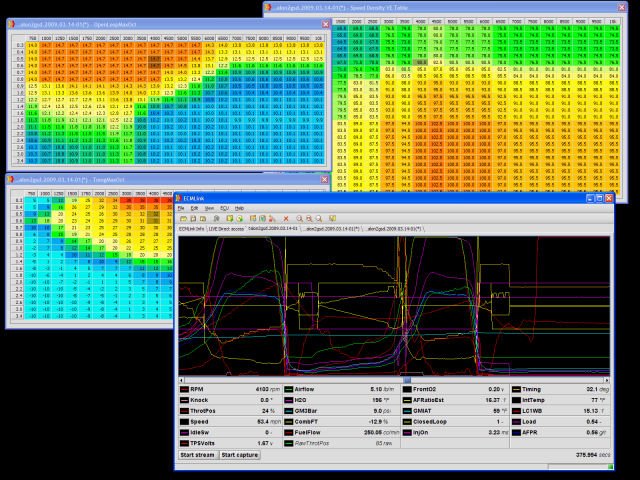Click the red X delete icon in toolbar

pyautogui.click(x=286, y=218)
